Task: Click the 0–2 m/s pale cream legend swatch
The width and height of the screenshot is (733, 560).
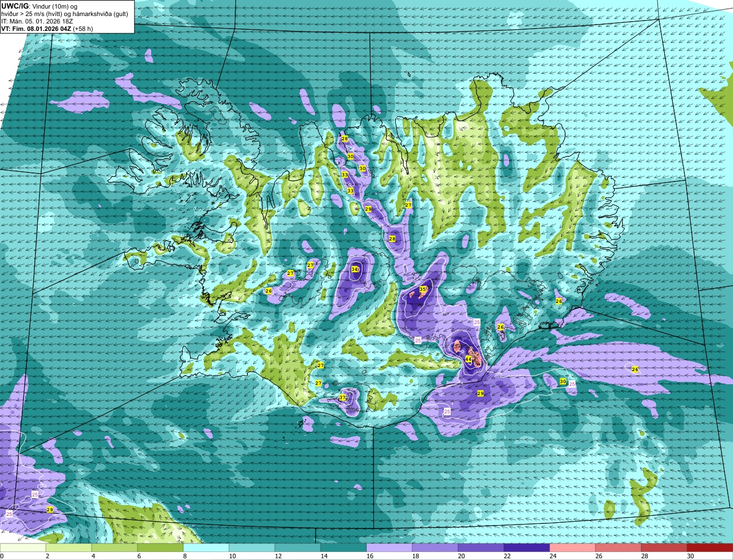Action: (x=23, y=548)
